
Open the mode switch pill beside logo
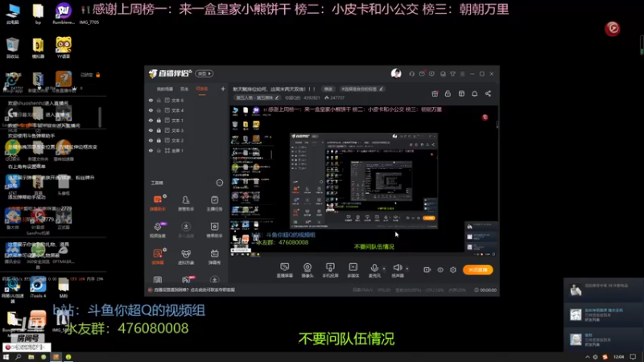pos(204,73)
